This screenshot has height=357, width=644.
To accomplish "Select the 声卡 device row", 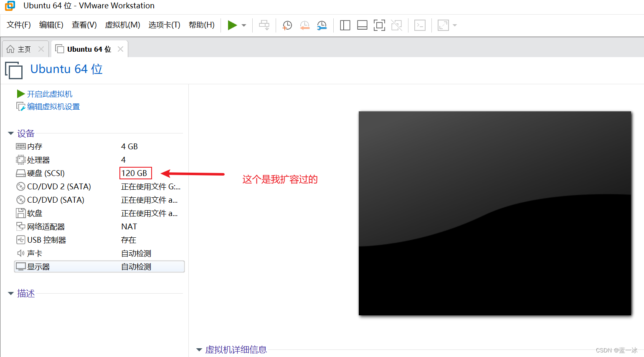I will point(99,253).
